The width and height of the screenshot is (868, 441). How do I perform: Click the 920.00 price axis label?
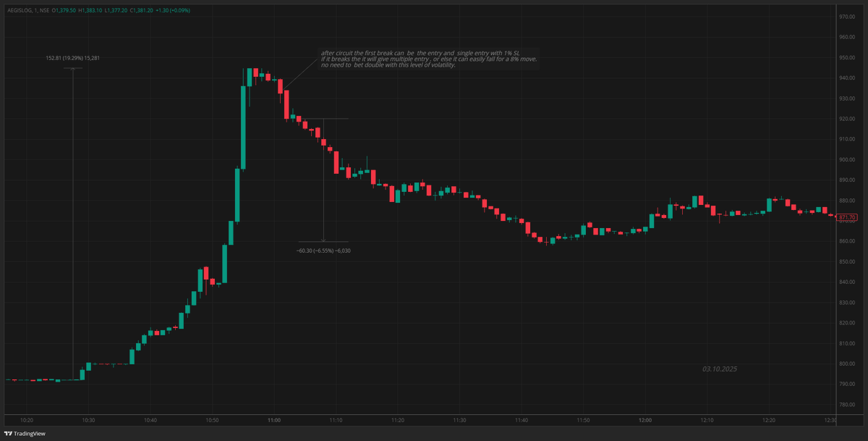click(847, 119)
